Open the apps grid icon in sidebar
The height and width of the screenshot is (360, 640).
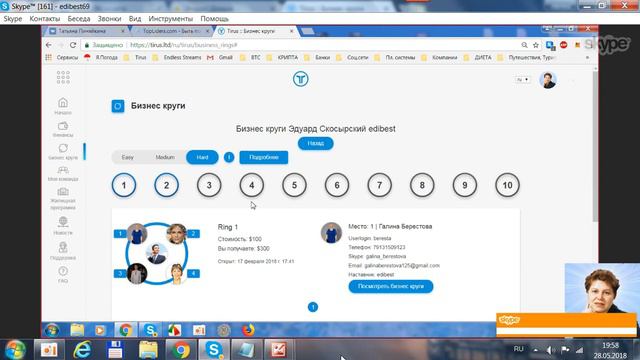click(x=63, y=77)
